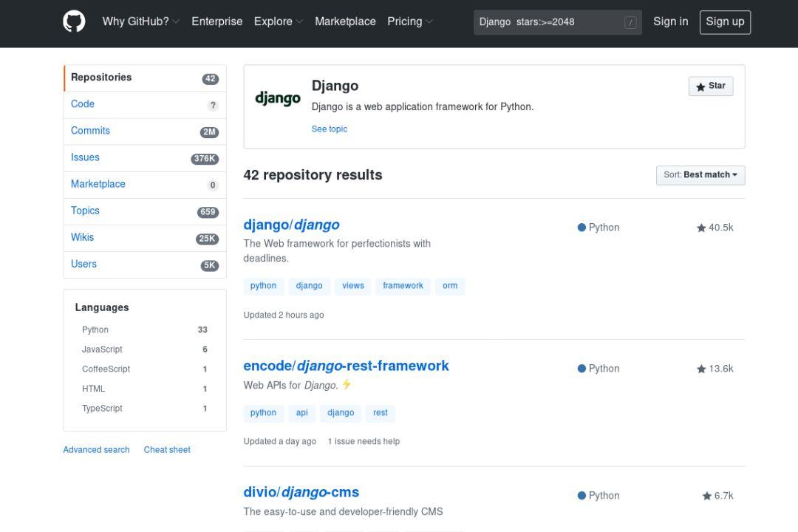The width and height of the screenshot is (798, 532).
Task: Focus the search field containing Django stars:>=2048
Action: click(x=557, y=22)
